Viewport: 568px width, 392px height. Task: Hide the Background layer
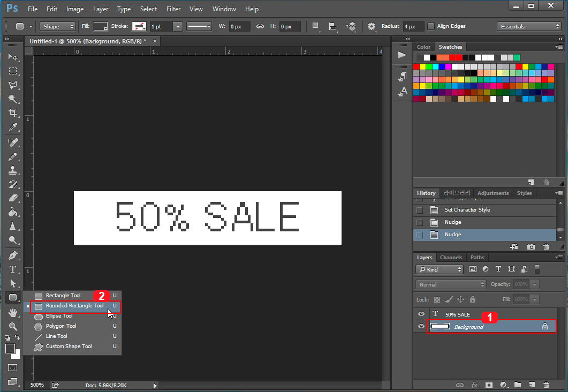[x=421, y=327]
